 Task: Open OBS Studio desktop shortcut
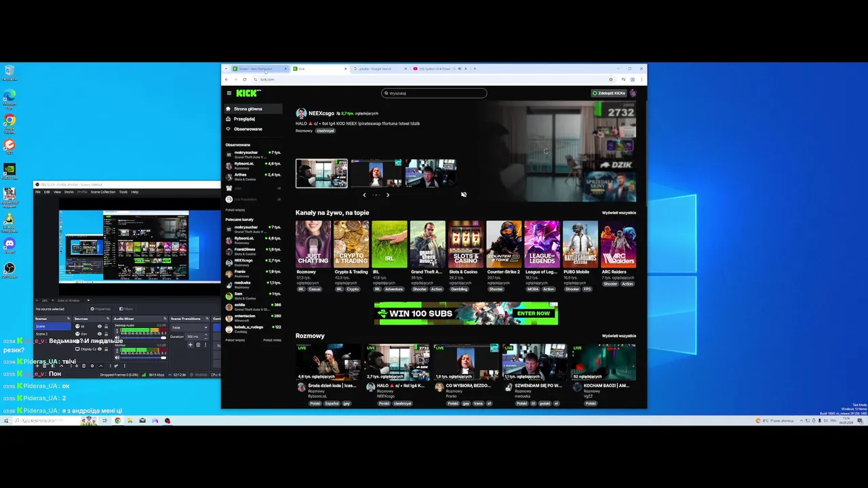click(x=9, y=270)
